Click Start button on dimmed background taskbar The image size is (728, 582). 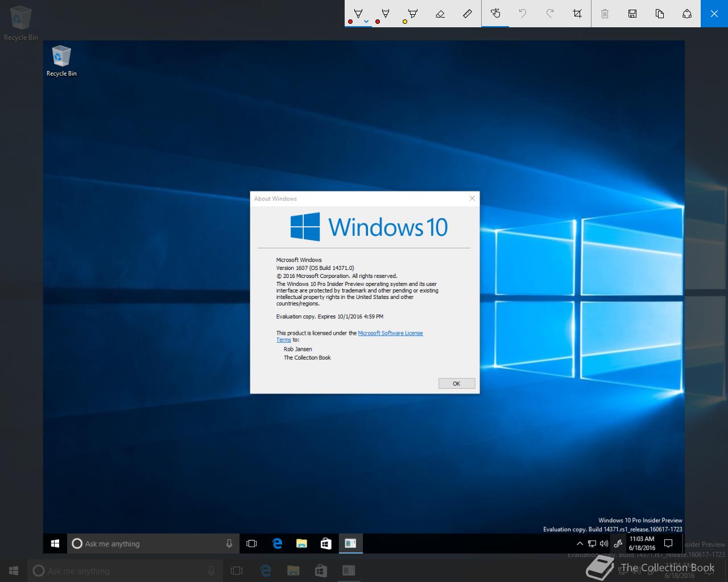14,571
